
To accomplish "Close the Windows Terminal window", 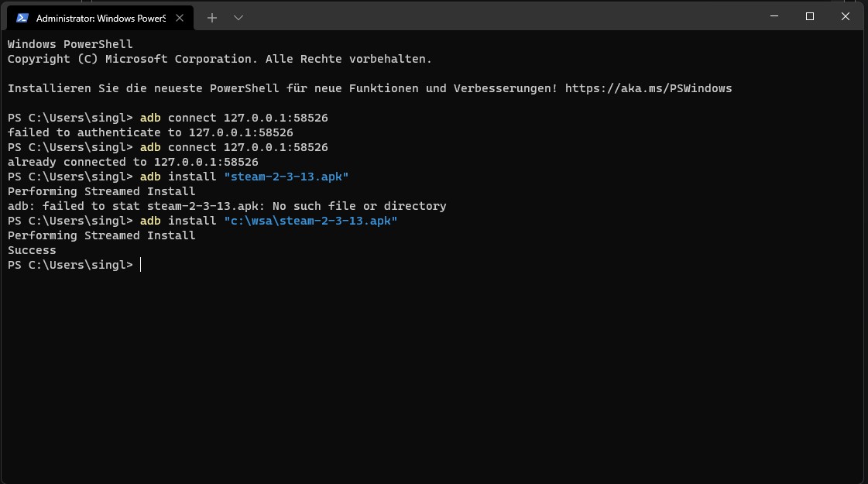I will point(846,16).
